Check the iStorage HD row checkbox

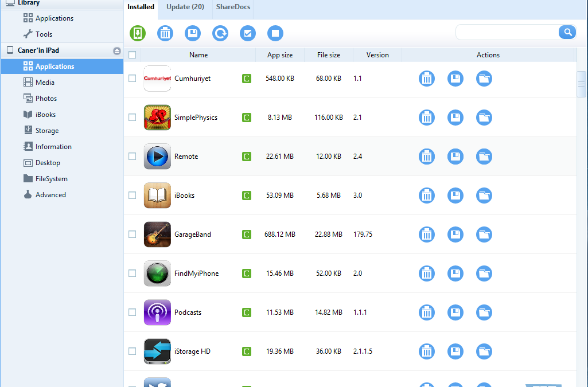click(x=133, y=351)
